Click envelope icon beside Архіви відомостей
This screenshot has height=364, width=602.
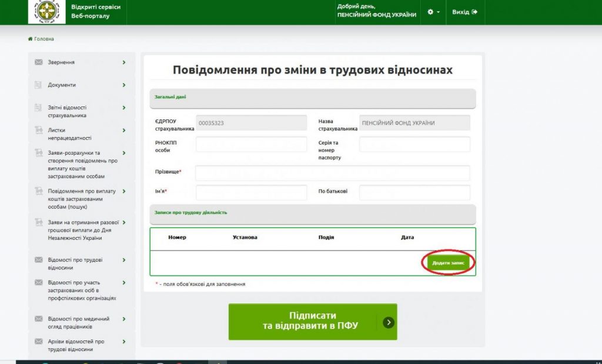[x=39, y=342]
